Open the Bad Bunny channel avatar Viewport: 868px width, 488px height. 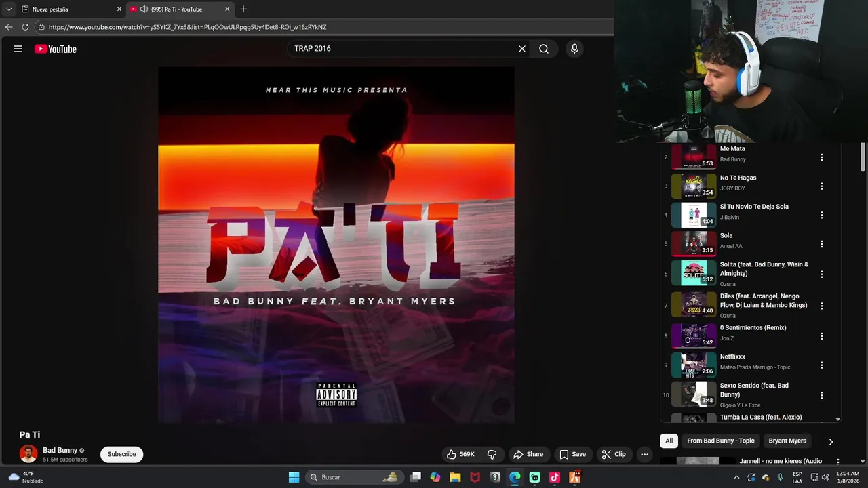pyautogui.click(x=28, y=454)
